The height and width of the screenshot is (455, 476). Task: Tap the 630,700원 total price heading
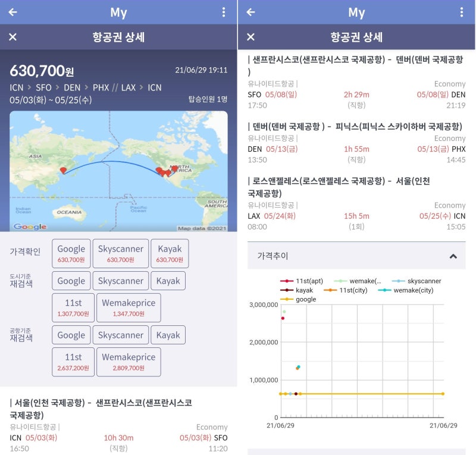coord(42,71)
